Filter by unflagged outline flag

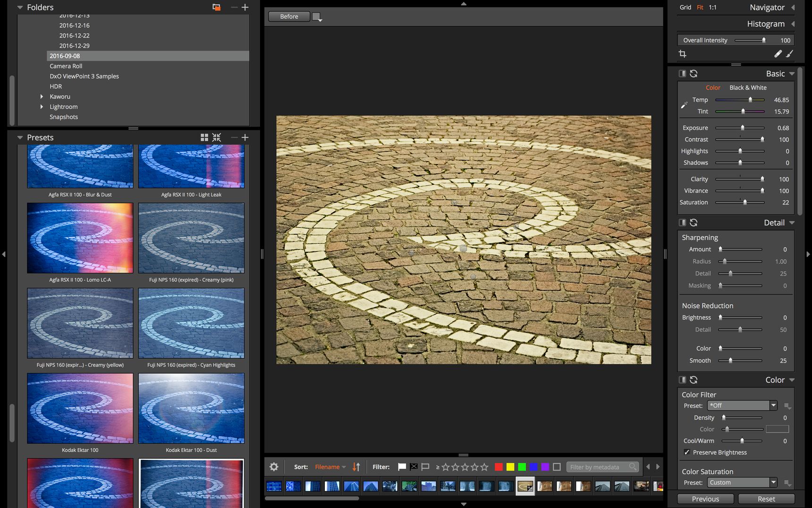(425, 467)
